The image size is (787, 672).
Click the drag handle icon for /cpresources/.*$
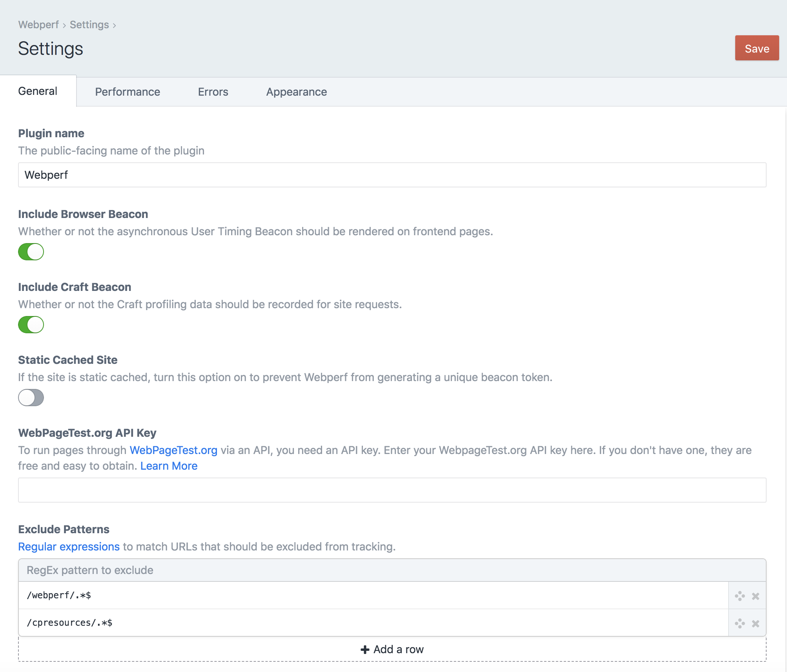click(x=738, y=623)
